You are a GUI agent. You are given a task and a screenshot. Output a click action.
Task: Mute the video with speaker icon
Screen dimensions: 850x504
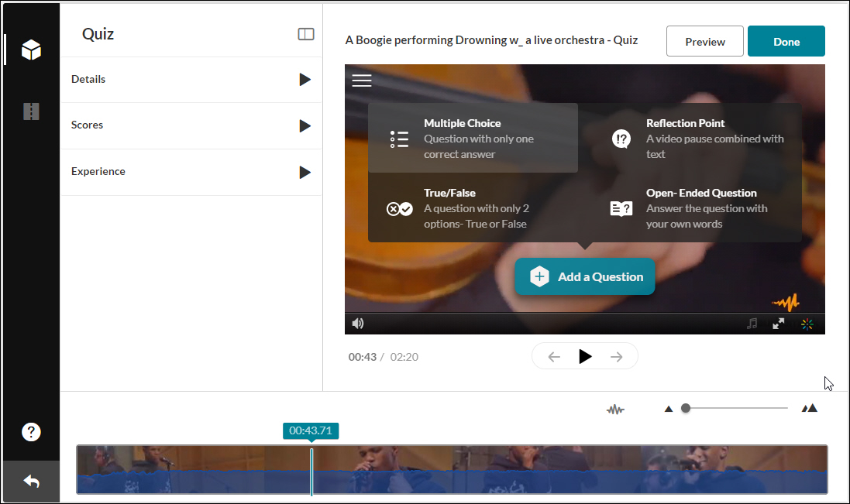point(358,323)
